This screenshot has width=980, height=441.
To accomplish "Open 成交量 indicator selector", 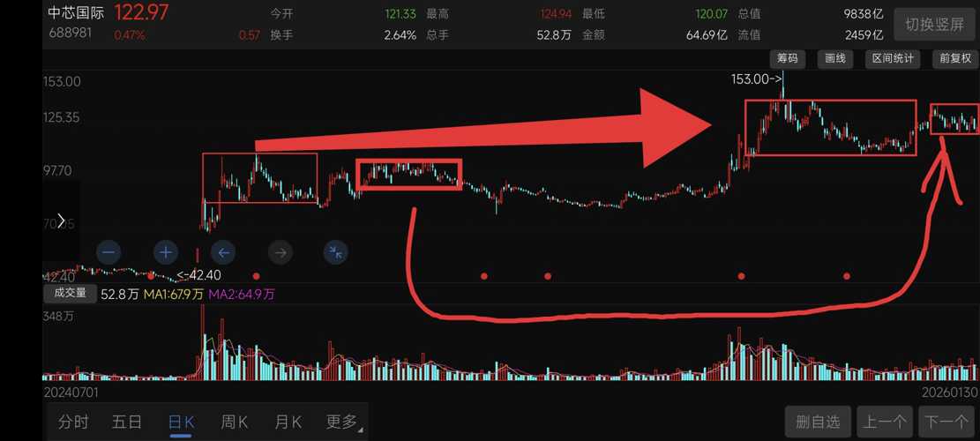I will coord(70,293).
